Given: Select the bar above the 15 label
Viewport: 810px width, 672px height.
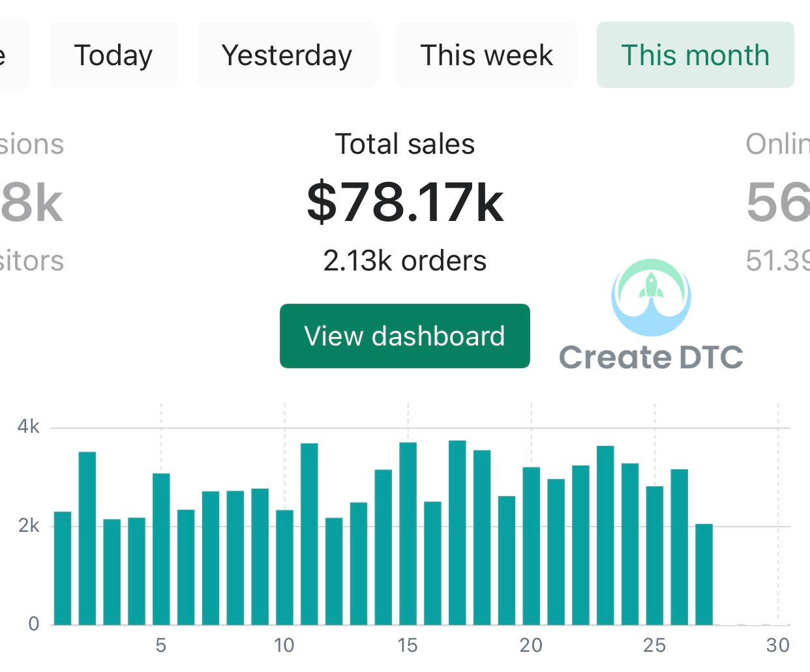Looking at the screenshot, I should tap(408, 533).
